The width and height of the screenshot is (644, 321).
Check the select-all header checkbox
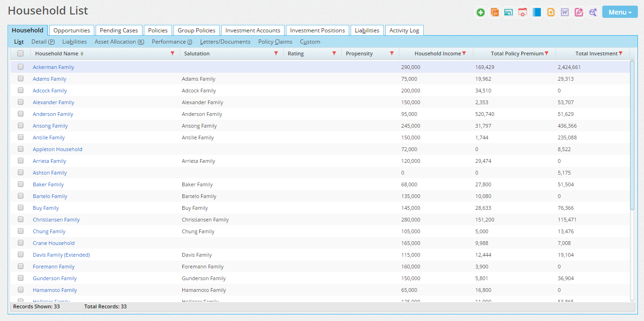[x=21, y=53]
